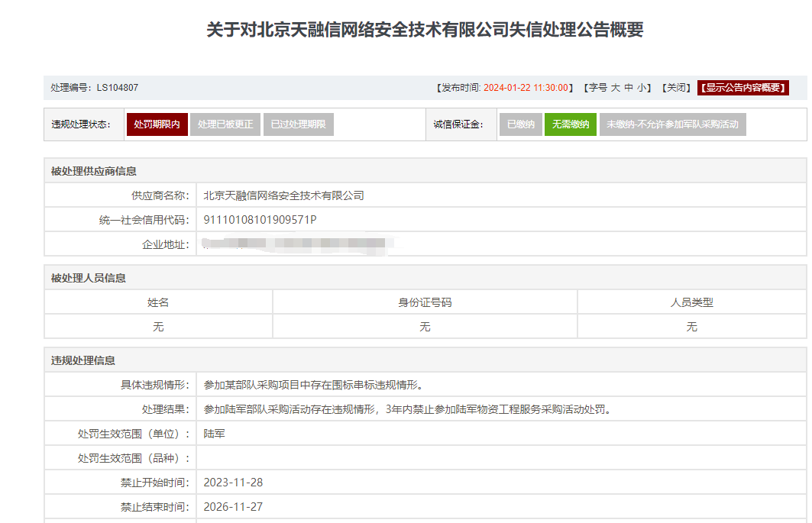Click the 诚信保证金 label
This screenshot has width=812, height=523.
[458, 124]
